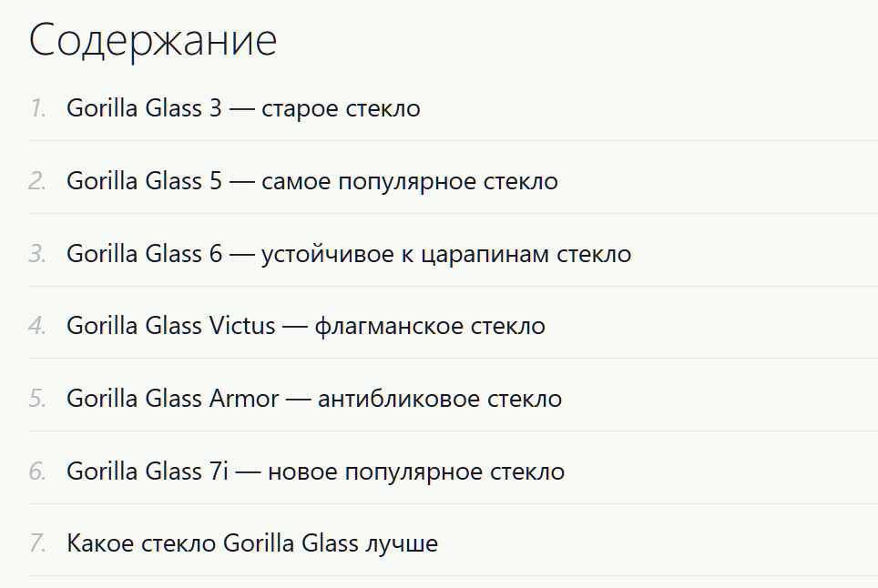Jump to Какое стекло Gorilla Glass лучше

[x=252, y=543]
